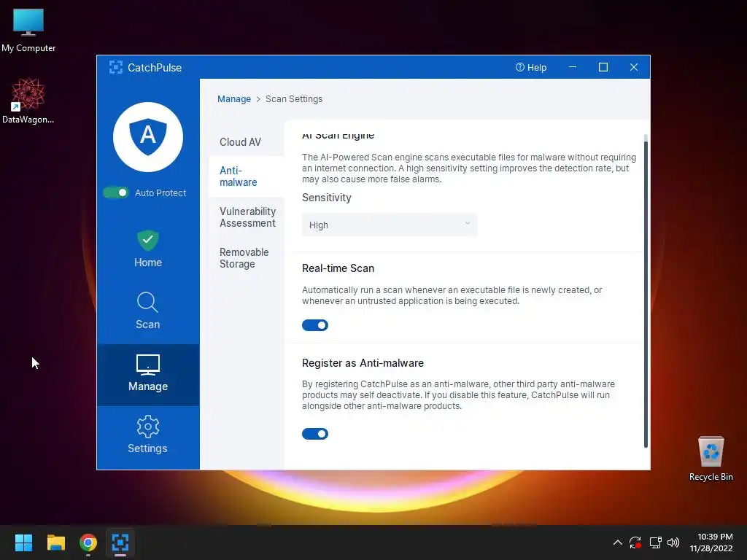Image resolution: width=747 pixels, height=560 pixels.
Task: Switch to the Cloud AV tab
Action: point(240,142)
